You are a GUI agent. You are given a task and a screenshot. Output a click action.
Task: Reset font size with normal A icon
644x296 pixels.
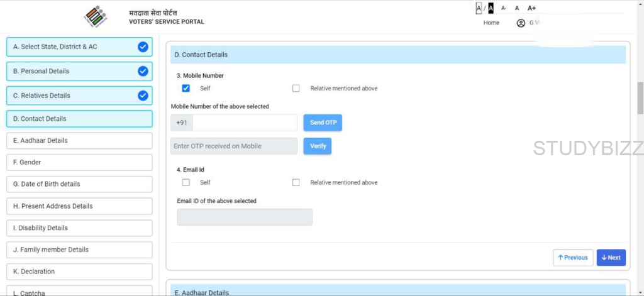(x=517, y=8)
